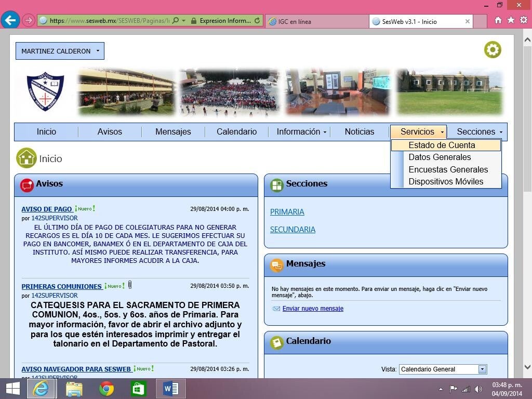Viewport: 532px width, 399px height.
Task: Click the Calendario panel icon
Action: coord(277,342)
